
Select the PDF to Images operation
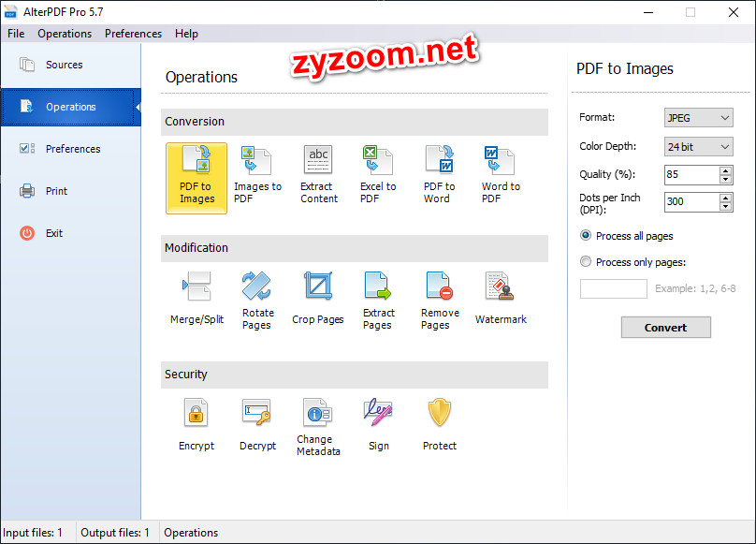click(196, 178)
